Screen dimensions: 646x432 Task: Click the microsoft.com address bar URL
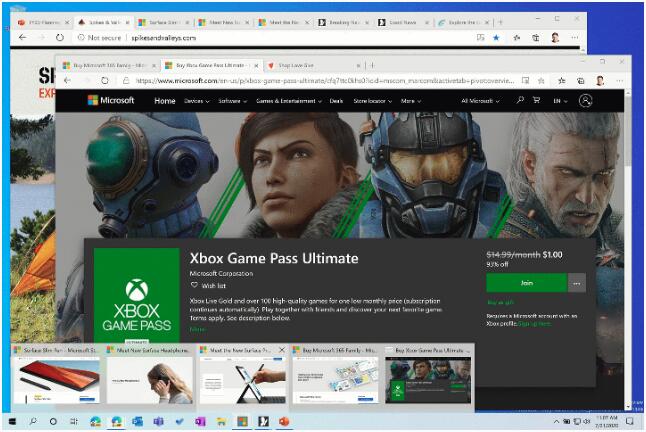point(325,81)
